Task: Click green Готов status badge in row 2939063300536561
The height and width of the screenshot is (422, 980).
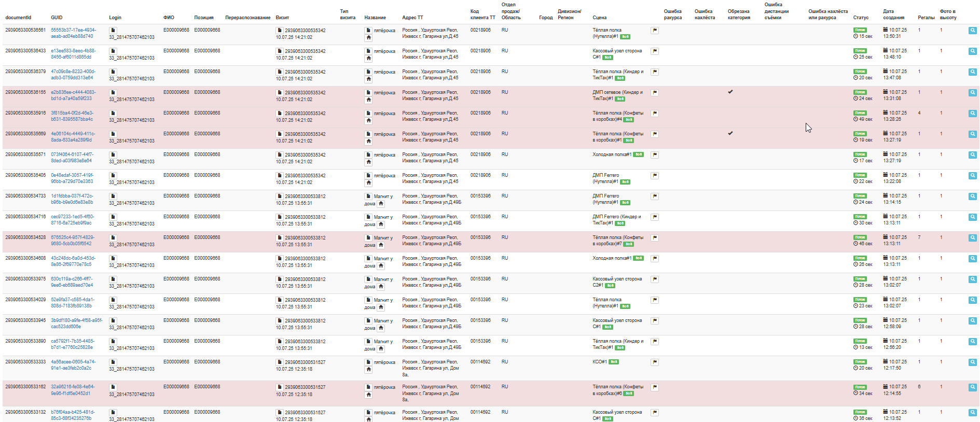Action: tap(860, 30)
